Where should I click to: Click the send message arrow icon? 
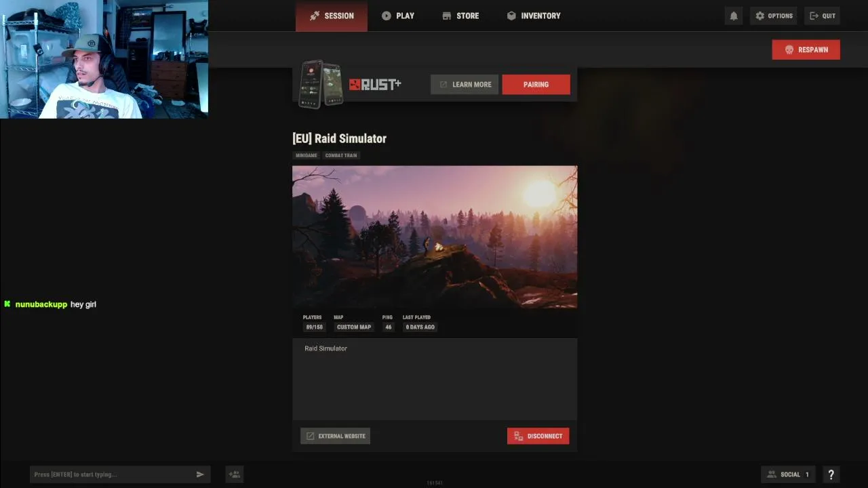(x=200, y=474)
